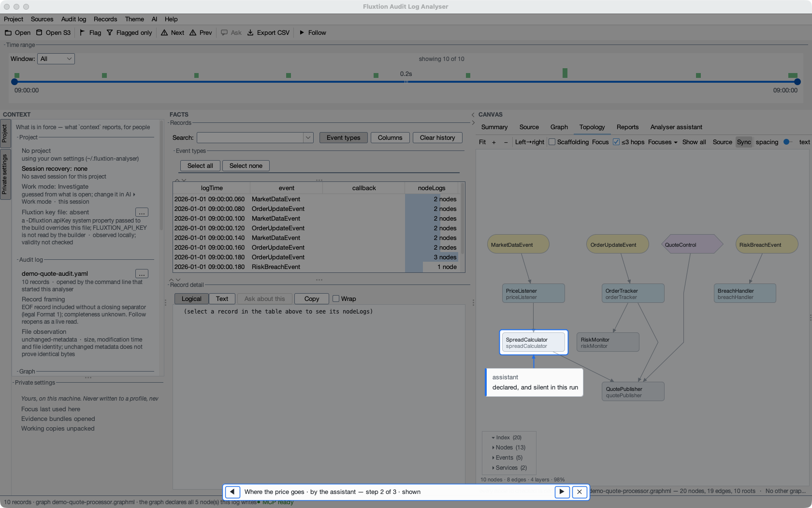Open the Theme menu
The height and width of the screenshot is (508, 812).
134,19
